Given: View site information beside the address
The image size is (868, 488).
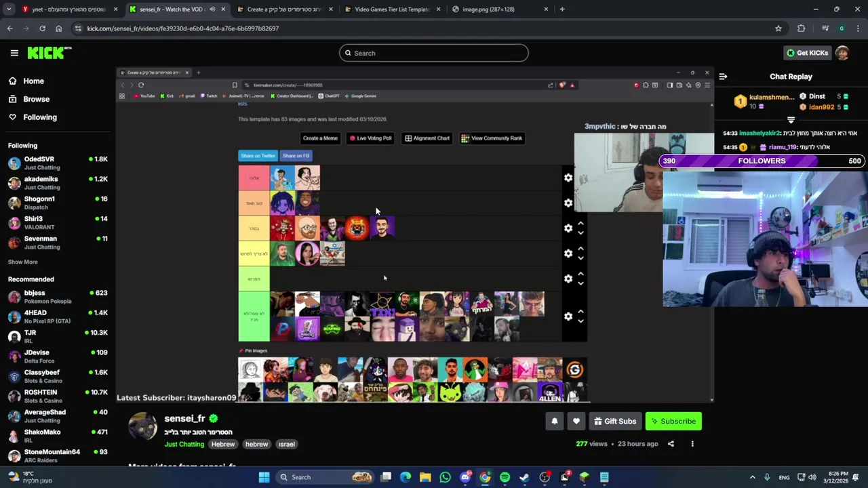Looking at the screenshot, I should (x=78, y=28).
